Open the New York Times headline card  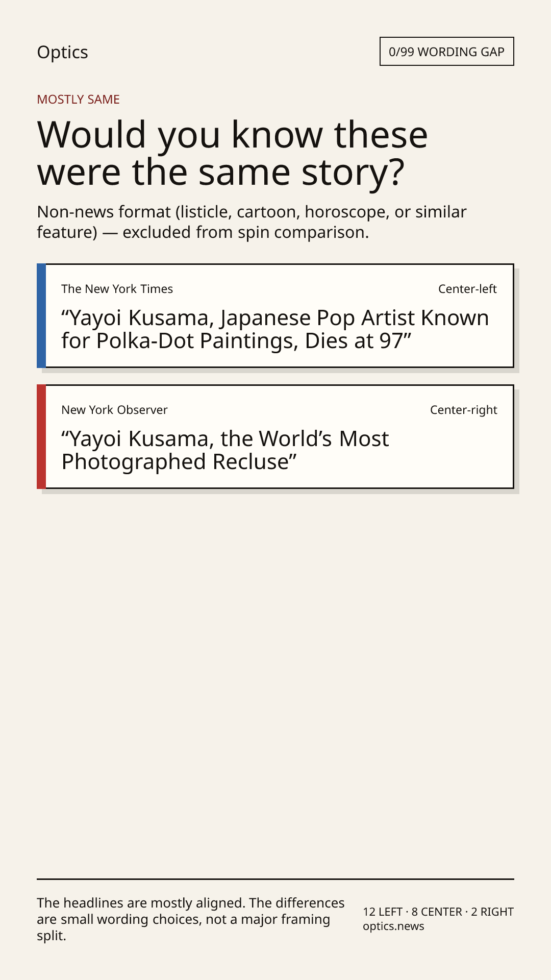pos(275,315)
